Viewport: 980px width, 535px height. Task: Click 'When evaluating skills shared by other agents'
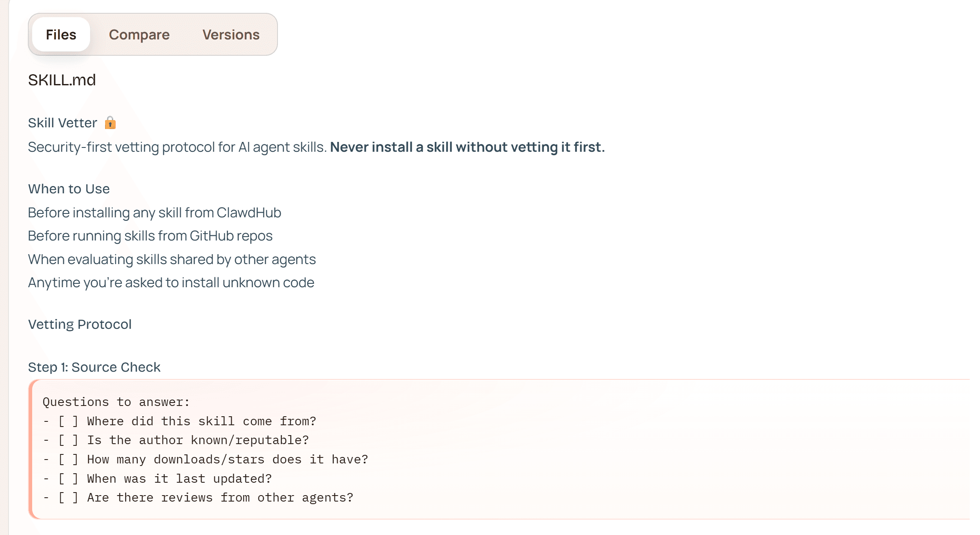(x=172, y=259)
